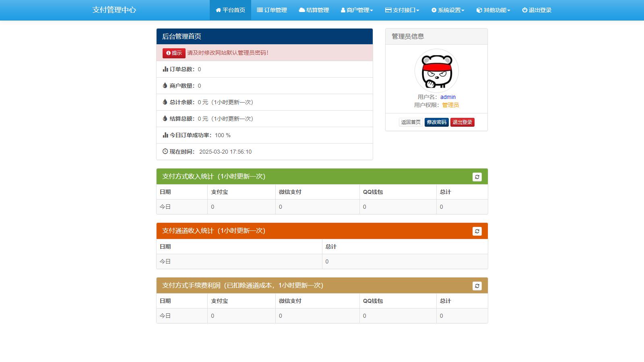Switch to 订单管理 in the navigation bar
The image size is (644, 362).
point(272,10)
